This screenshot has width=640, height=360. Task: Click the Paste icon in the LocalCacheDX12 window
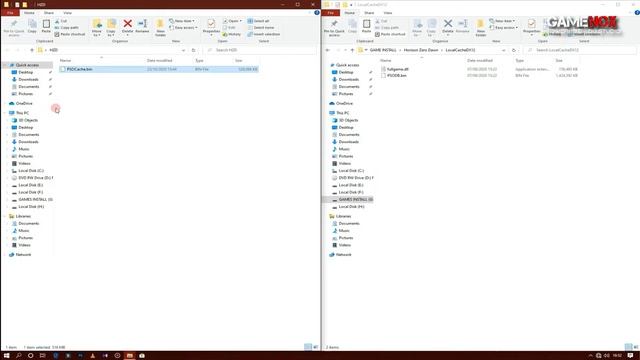pos(367,26)
